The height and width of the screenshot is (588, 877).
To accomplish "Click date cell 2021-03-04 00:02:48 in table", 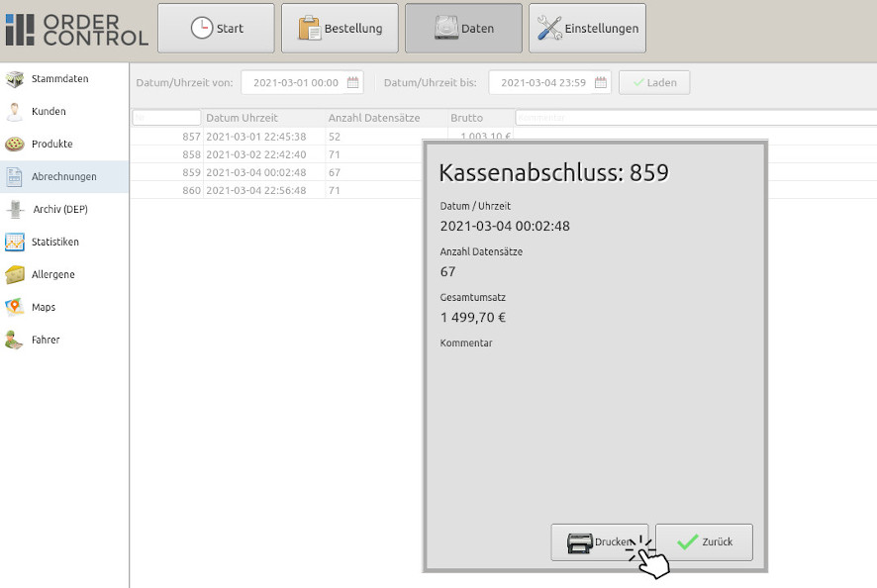I will [x=256, y=172].
